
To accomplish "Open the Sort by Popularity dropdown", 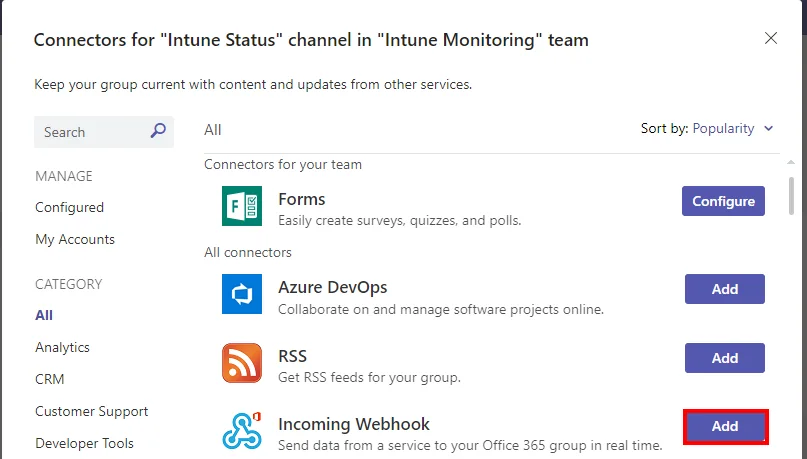I will pyautogui.click(x=733, y=128).
